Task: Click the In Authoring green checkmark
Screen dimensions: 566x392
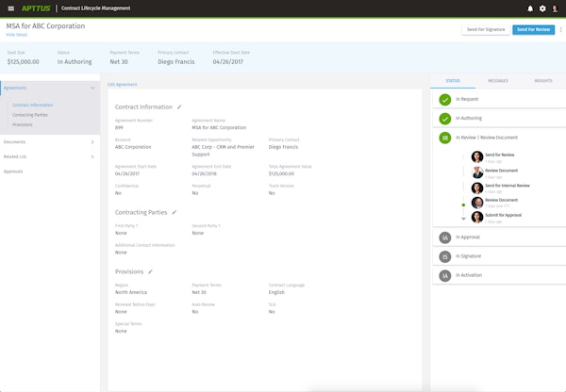Action: click(x=444, y=119)
